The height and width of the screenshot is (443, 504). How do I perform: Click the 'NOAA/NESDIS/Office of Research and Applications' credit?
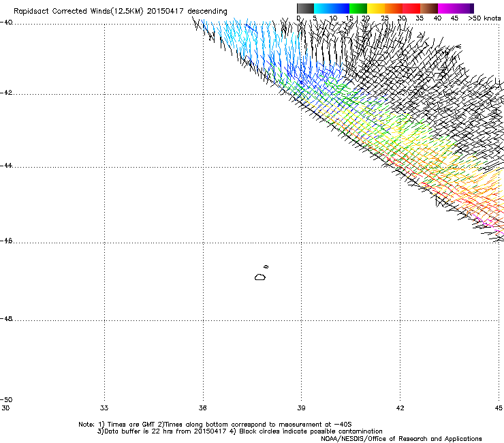[401, 439]
